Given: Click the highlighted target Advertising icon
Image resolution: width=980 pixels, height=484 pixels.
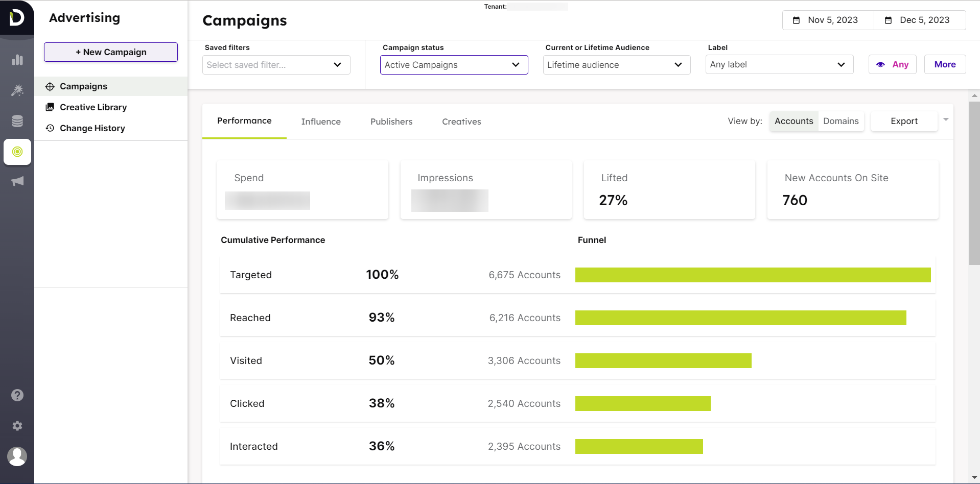Looking at the screenshot, I should tap(17, 152).
